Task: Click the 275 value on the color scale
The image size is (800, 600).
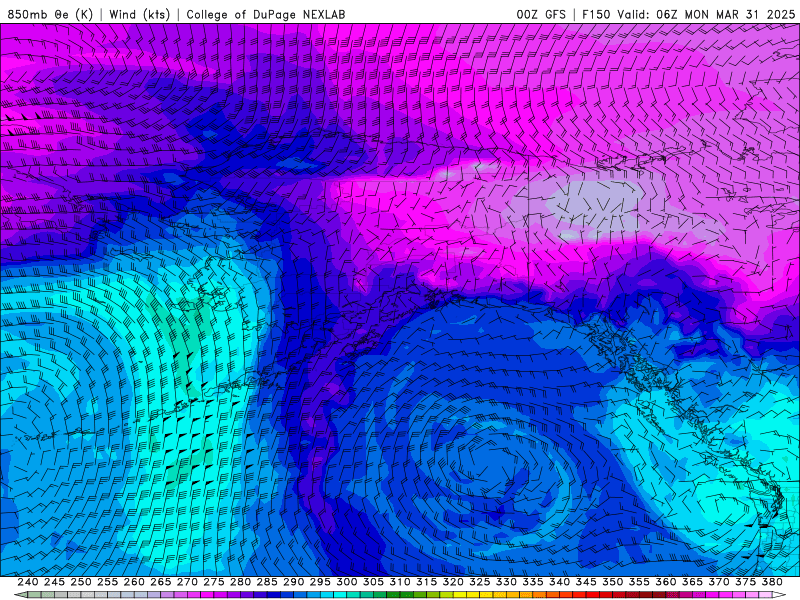Action: 214,582
